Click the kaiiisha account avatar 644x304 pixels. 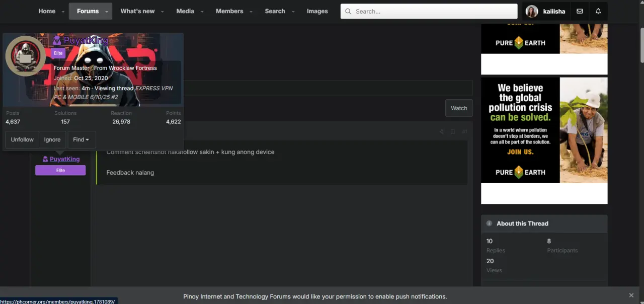(532, 11)
